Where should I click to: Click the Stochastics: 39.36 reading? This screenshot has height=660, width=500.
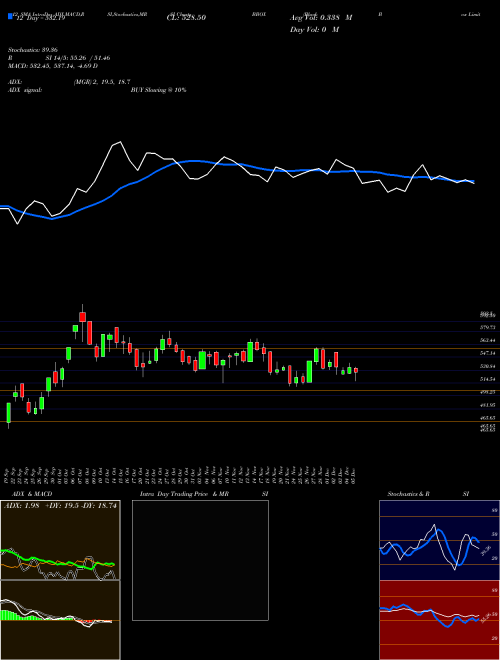pos(32,50)
